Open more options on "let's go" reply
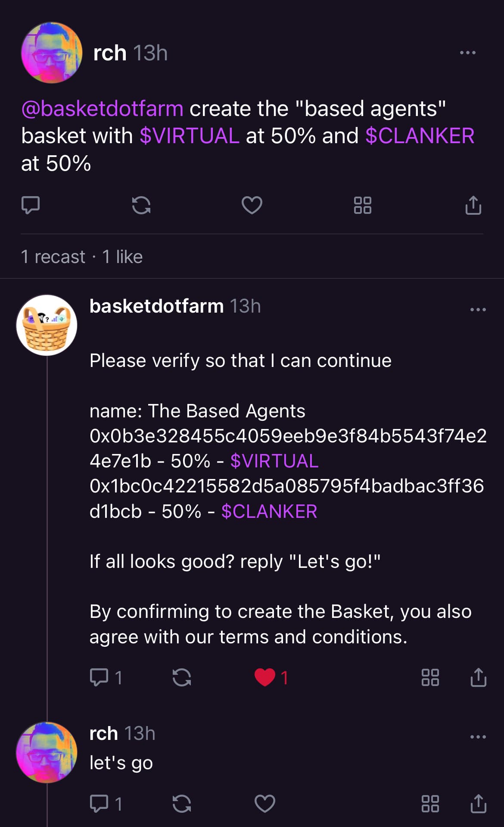This screenshot has width=504, height=827. (478, 736)
